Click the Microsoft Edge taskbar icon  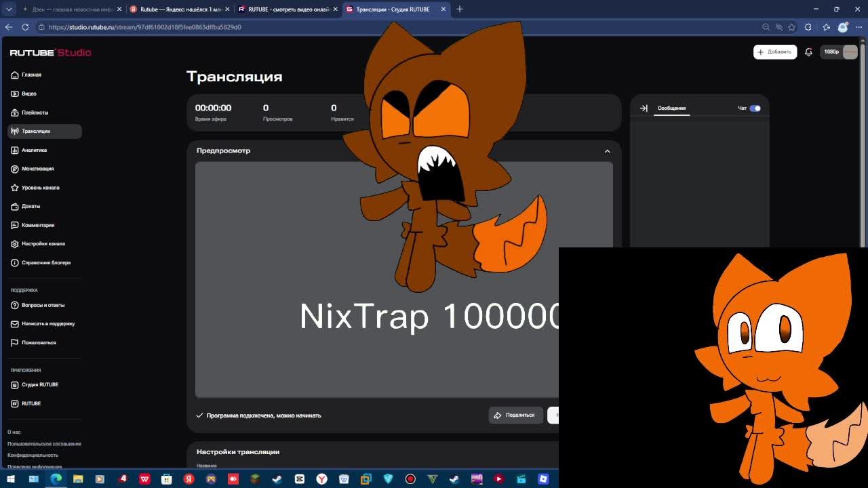tap(56, 479)
